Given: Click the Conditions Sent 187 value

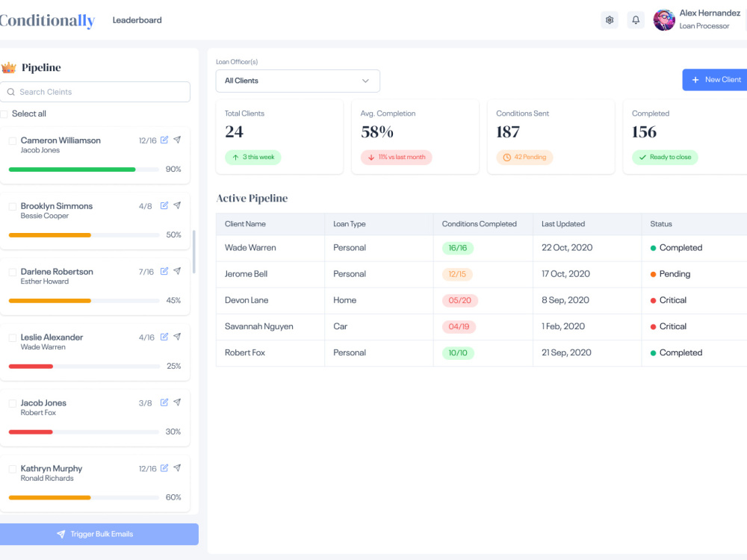Looking at the screenshot, I should 508,132.
